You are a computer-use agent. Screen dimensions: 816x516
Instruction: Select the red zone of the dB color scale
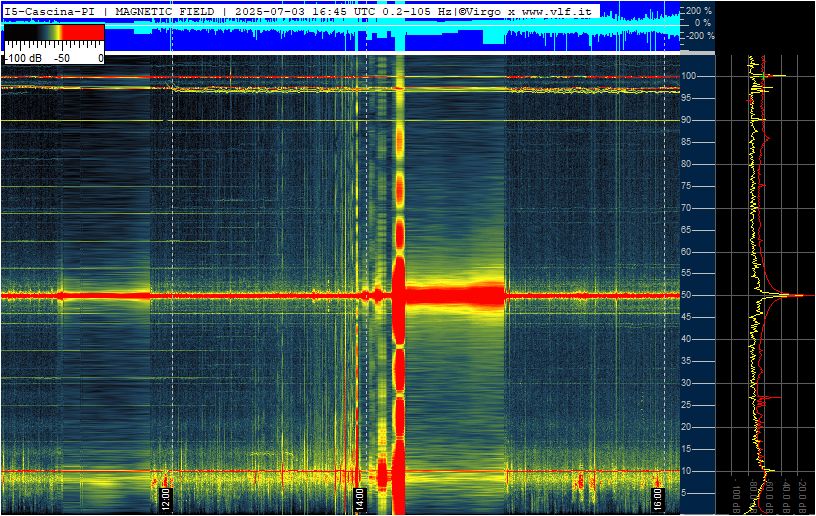83,33
